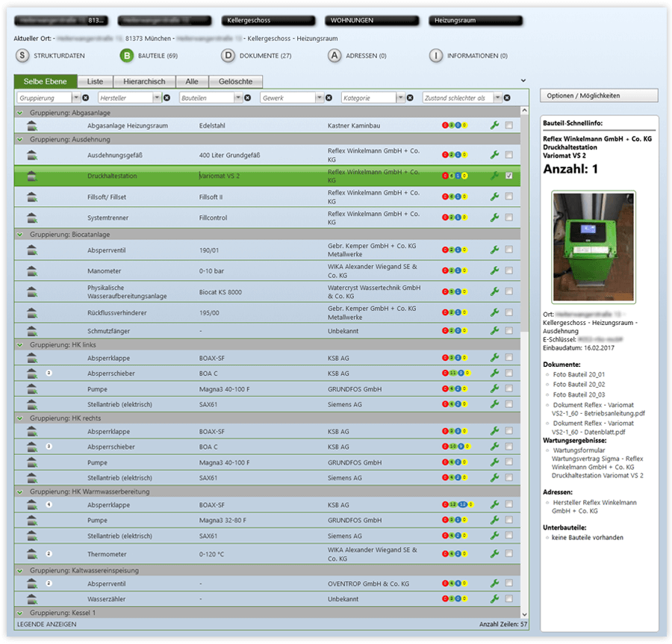This screenshot has width=672, height=644.
Task: Open the Strukturdaten section via the S circle icon
Action: [x=22, y=55]
